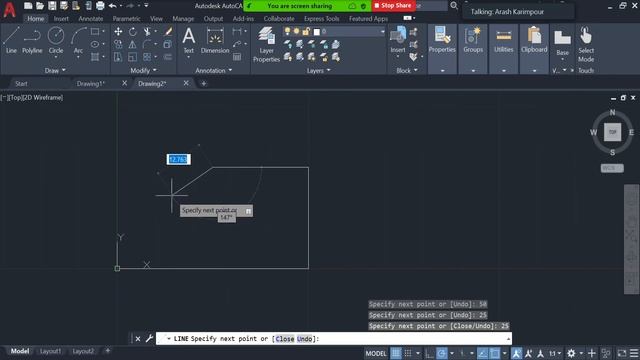The image size is (640, 360).
Task: Click the layer color swatch
Action: pos(317,31)
